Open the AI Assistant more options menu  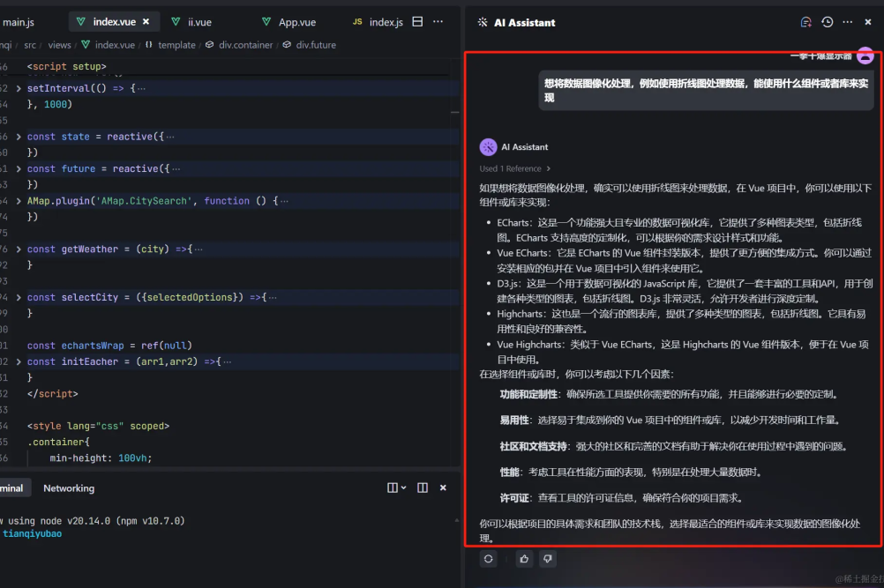(848, 22)
